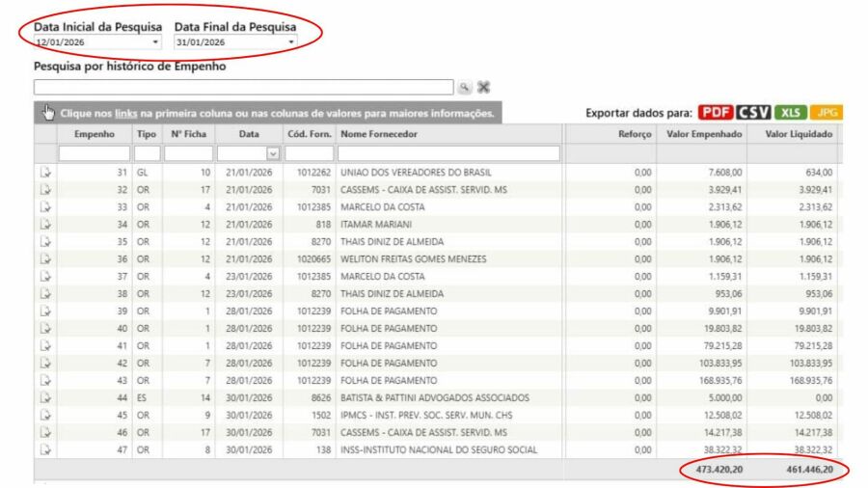Sort by the Valor Liquidado column header
Screen dimensions: 868x488
pyautogui.click(x=799, y=134)
